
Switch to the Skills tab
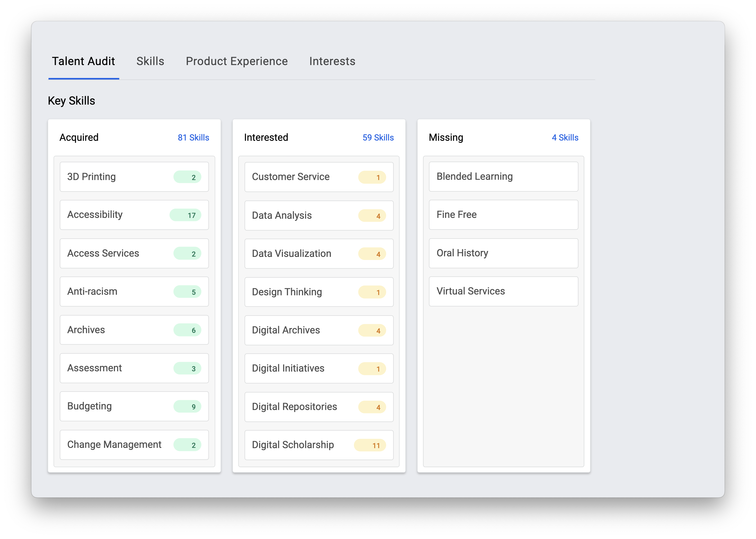pos(150,61)
